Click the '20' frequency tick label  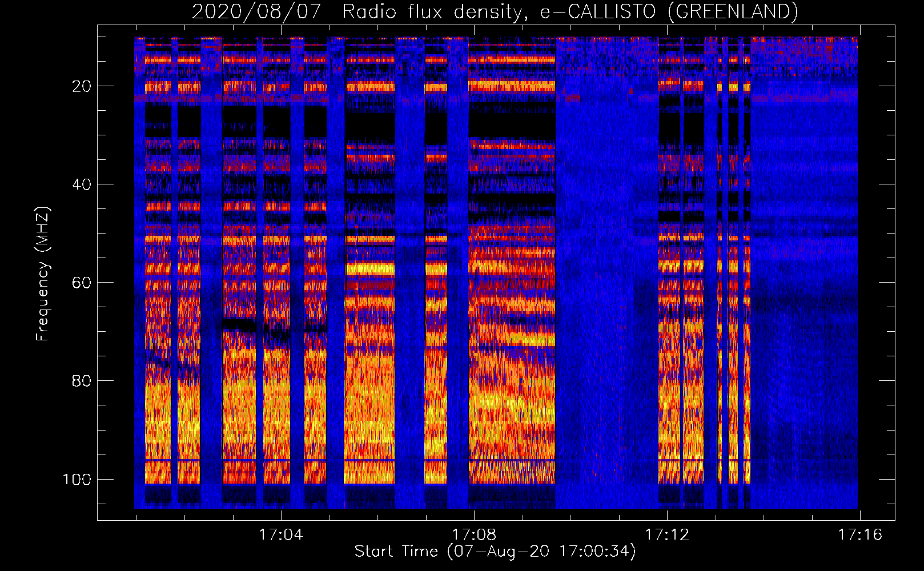coord(82,86)
